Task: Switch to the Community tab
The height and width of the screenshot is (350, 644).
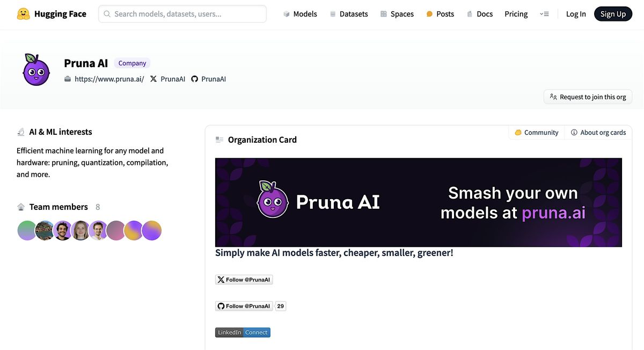Action: (536, 132)
